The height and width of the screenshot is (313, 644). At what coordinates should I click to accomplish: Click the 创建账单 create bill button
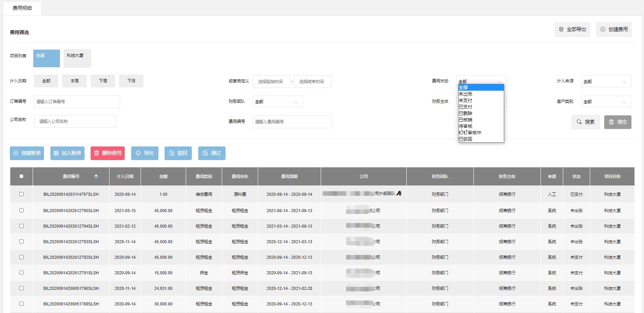click(27, 153)
